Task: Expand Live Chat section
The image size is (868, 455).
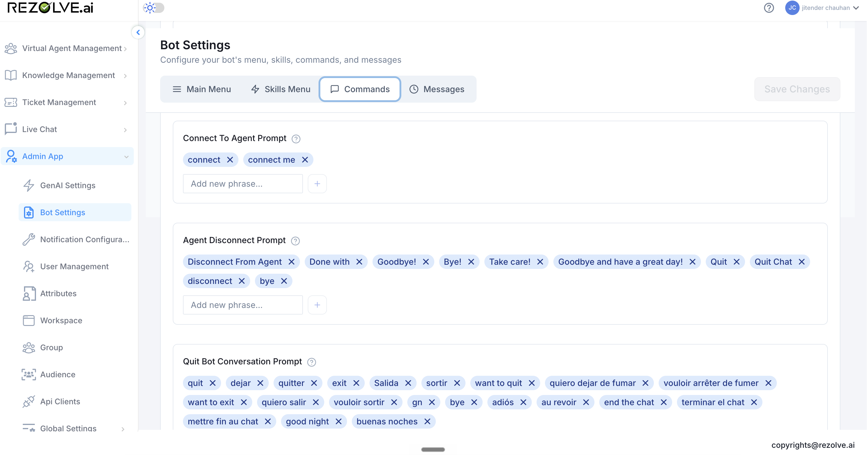Action: tap(67, 129)
